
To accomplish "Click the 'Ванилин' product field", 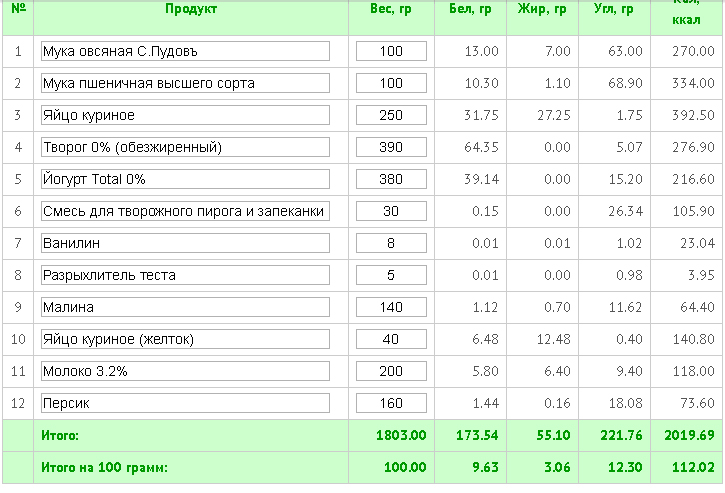I will click(185, 243).
